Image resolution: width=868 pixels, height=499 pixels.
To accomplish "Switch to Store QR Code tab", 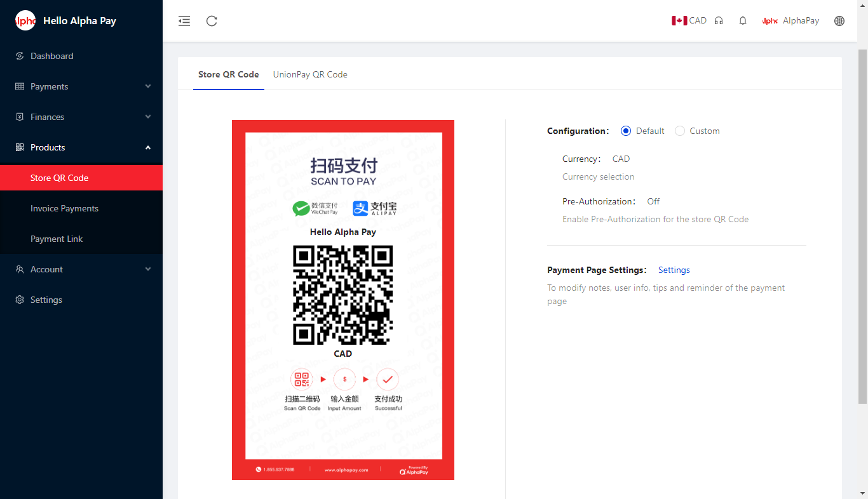I will click(x=229, y=74).
